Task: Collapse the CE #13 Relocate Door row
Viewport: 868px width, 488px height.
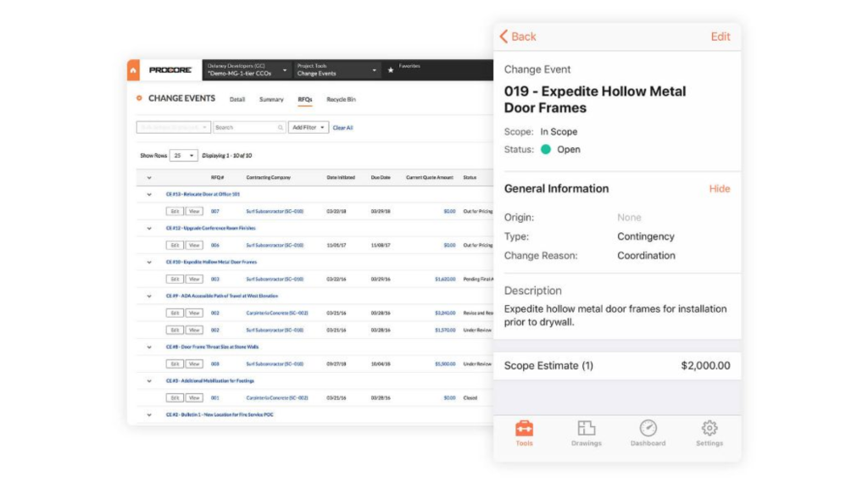Action: [x=149, y=195]
